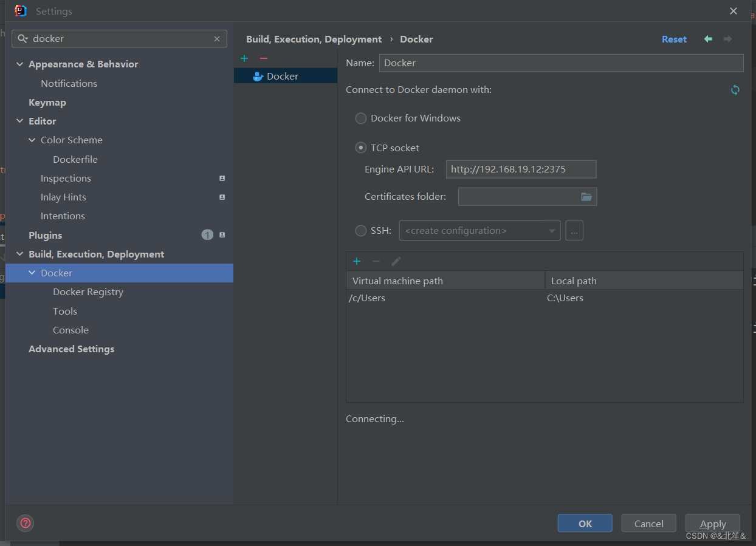
Task: Browse for a certificates folder
Action: coord(585,196)
